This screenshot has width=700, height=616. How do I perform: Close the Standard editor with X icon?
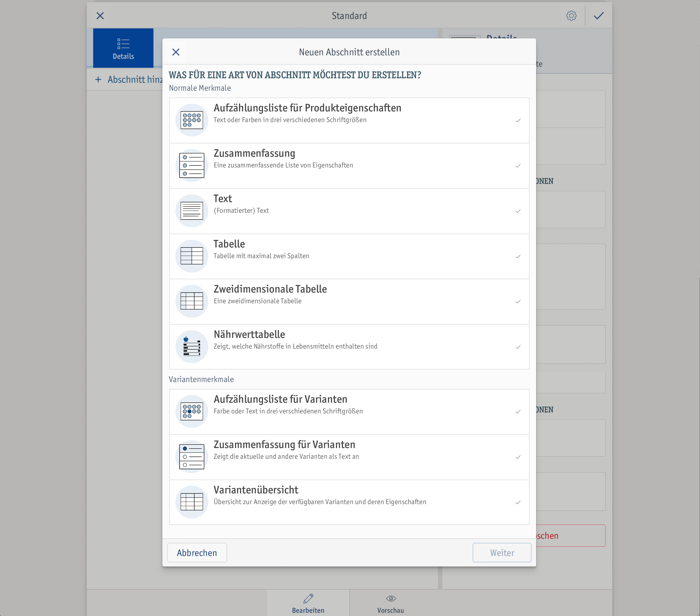[100, 16]
